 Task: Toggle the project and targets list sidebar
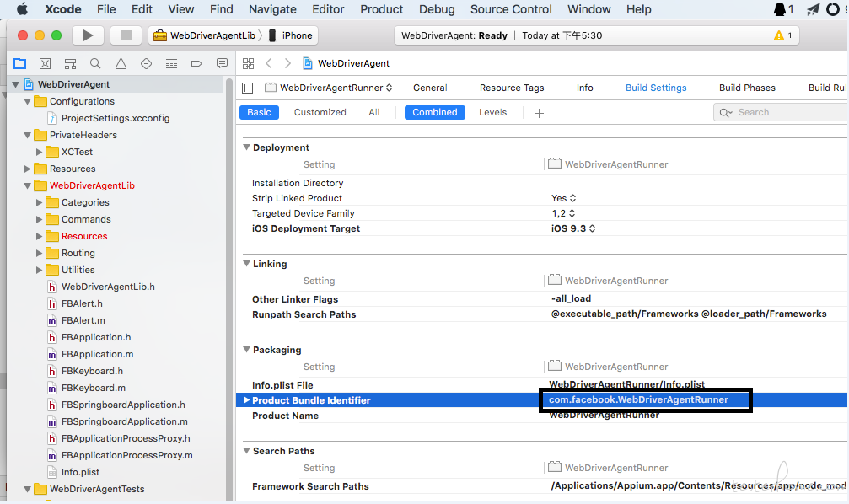pyautogui.click(x=248, y=88)
